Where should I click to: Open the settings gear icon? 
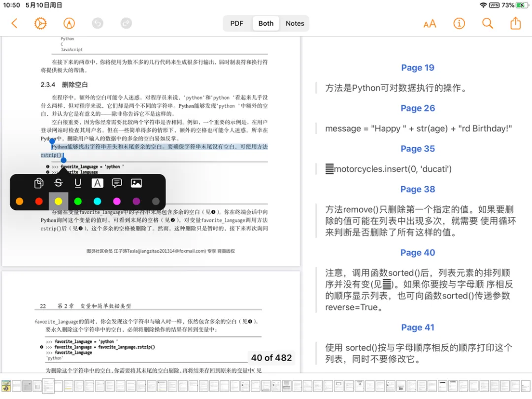40,24
